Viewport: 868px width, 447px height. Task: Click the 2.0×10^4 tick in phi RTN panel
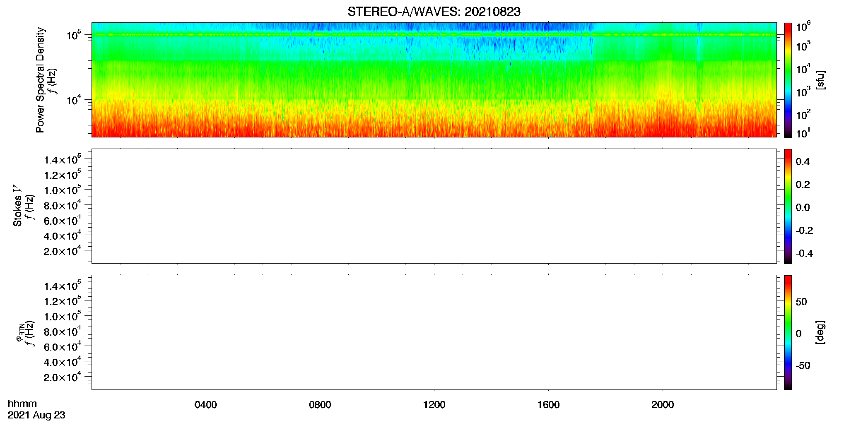click(x=63, y=377)
